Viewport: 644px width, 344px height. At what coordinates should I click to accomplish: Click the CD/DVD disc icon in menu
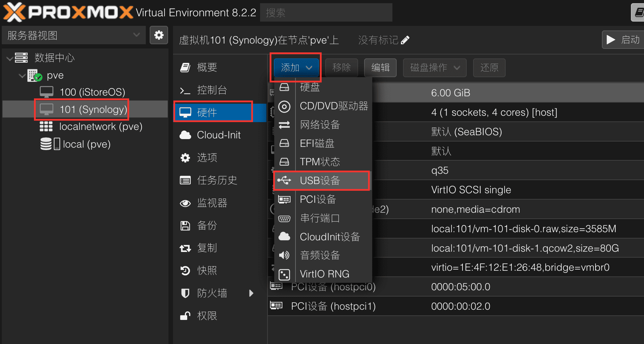tap(284, 107)
